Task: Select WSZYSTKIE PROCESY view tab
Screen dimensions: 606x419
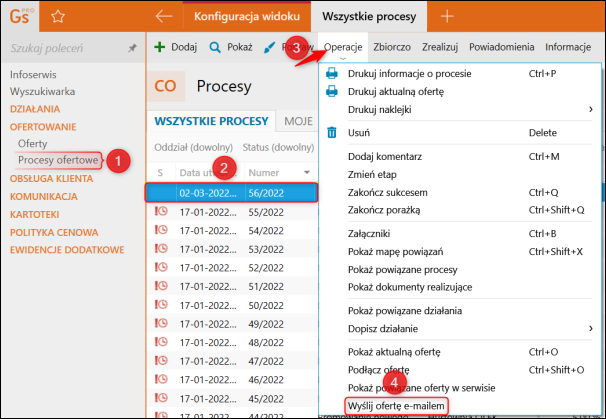Action: (x=211, y=121)
